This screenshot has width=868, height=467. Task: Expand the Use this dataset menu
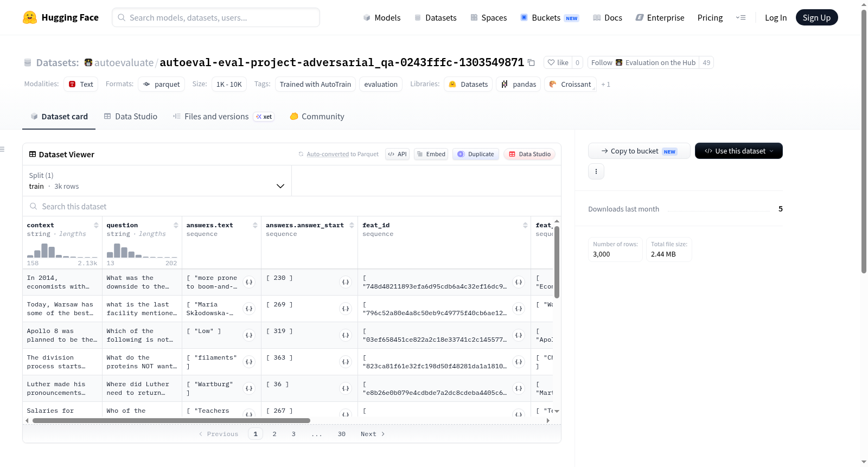pyautogui.click(x=738, y=151)
